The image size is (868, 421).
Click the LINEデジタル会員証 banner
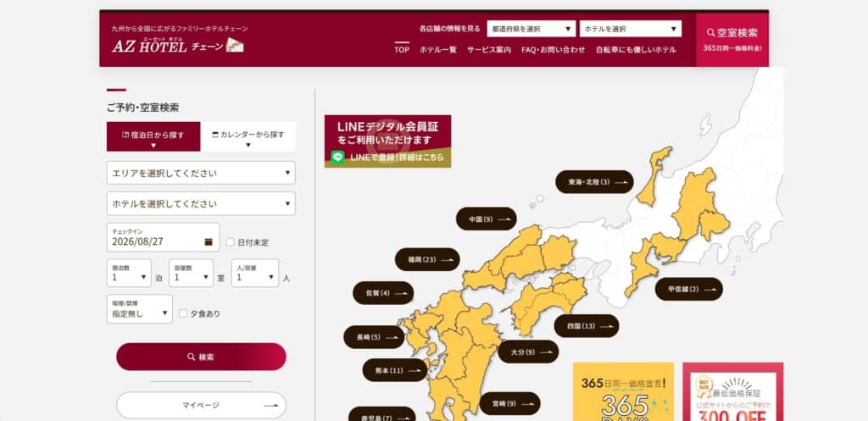pyautogui.click(x=387, y=141)
